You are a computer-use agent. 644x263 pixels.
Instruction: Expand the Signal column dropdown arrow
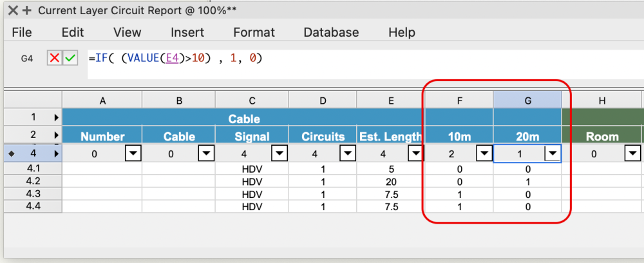pyautogui.click(x=279, y=154)
